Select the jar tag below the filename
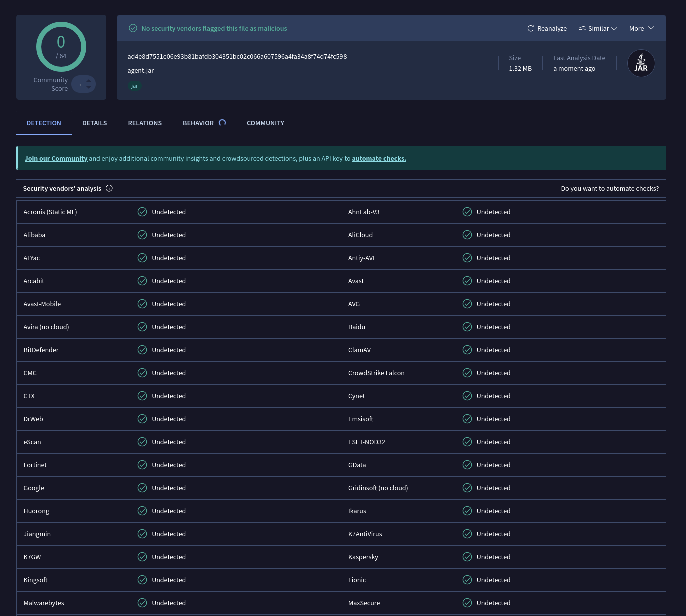This screenshot has height=616, width=686. coord(134,86)
